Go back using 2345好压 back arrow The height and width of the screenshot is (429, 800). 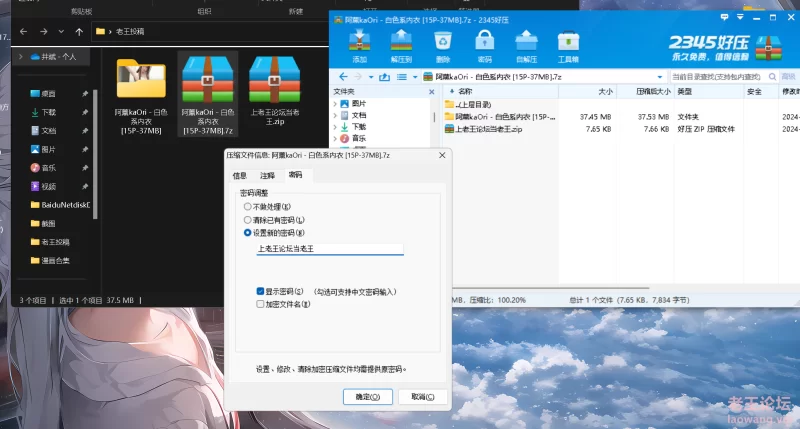(x=343, y=77)
